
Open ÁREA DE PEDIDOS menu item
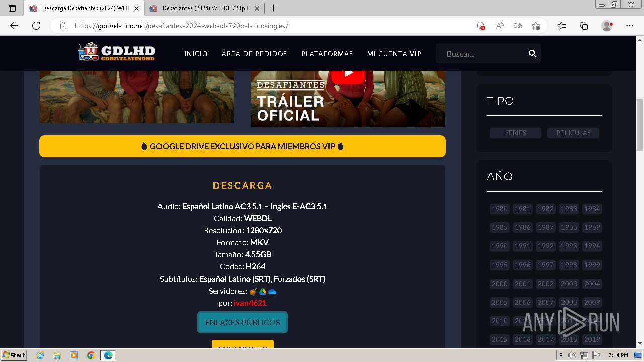[x=254, y=54]
